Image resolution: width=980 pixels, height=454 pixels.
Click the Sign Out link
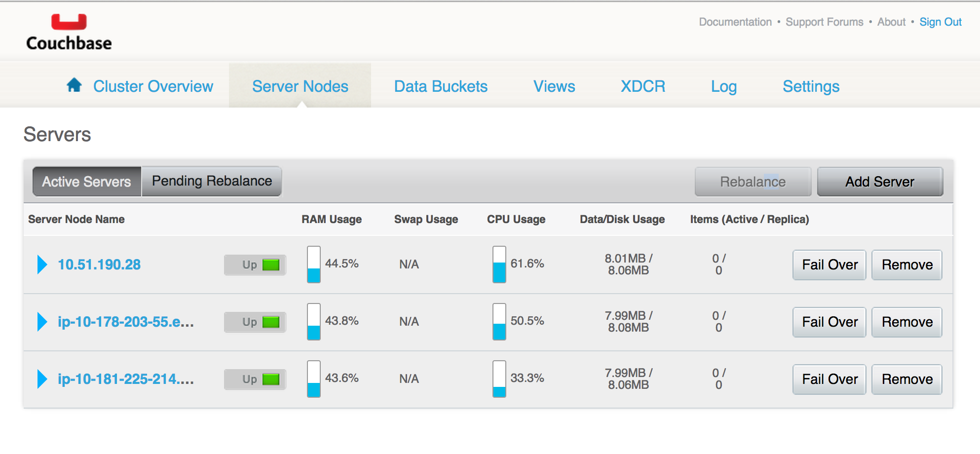tap(940, 22)
